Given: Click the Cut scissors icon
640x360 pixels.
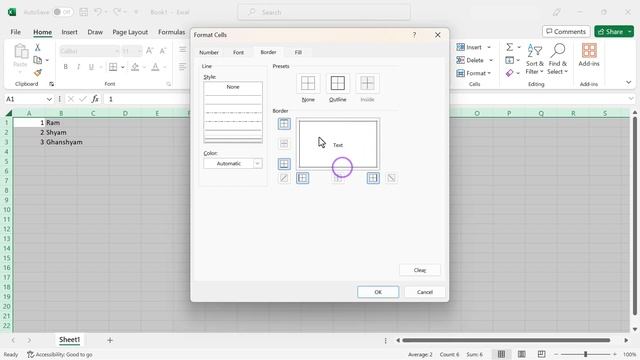Looking at the screenshot, I should 38,47.
